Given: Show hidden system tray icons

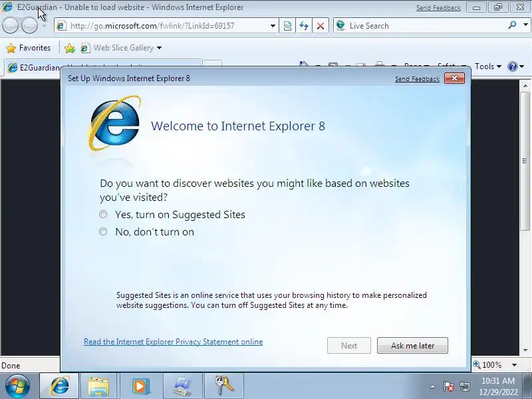Looking at the screenshot, I should point(433,386).
